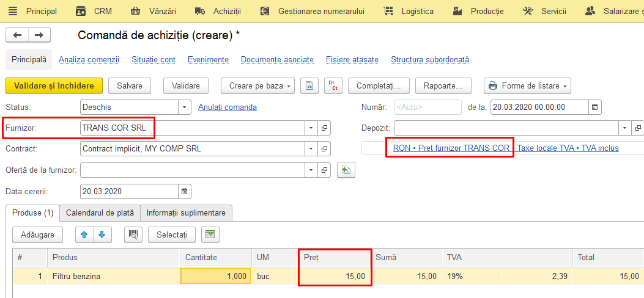Click the Furnizor field with TRANS COR SRL
The width and height of the screenshot is (644, 298).
click(x=193, y=128)
